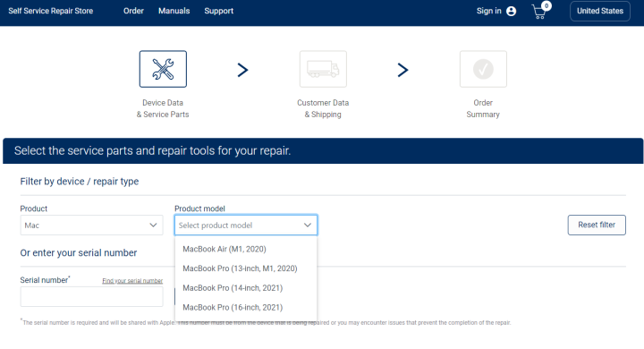Click the wrench and screwdriver Device Data icon

click(163, 69)
